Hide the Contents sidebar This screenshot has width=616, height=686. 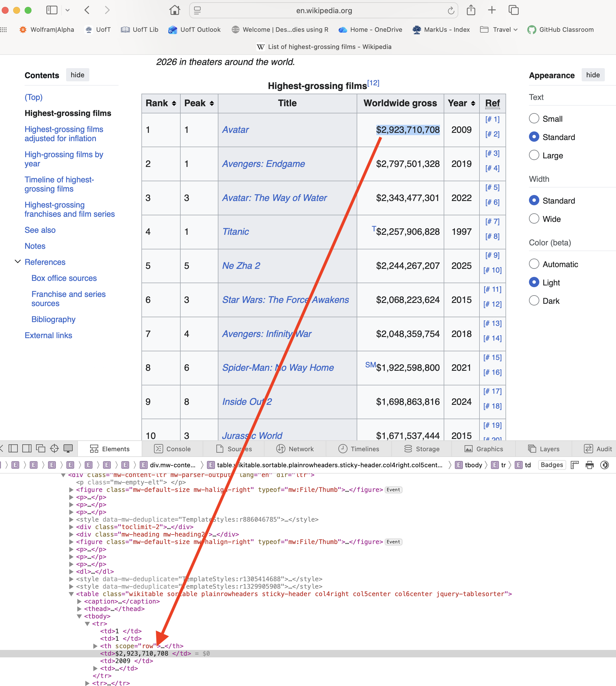[x=77, y=75]
